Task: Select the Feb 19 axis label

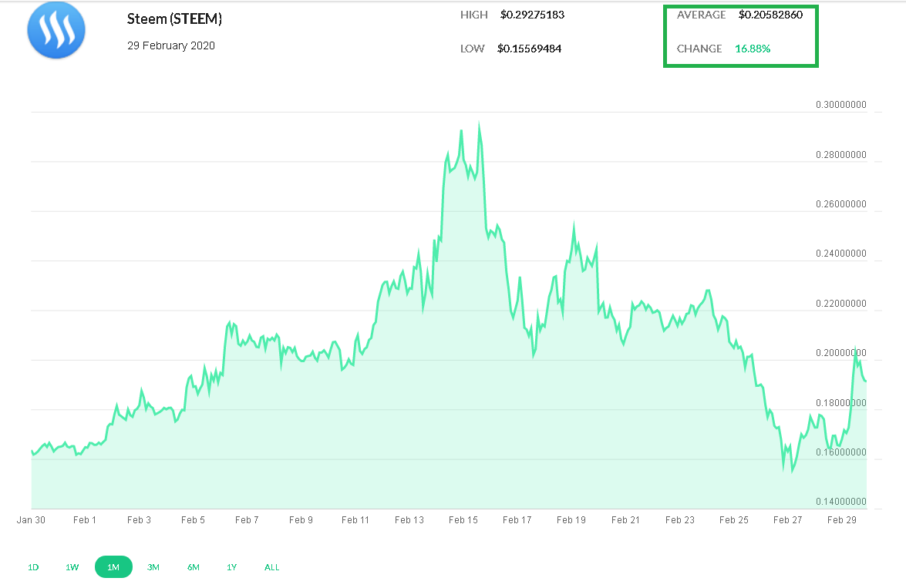Action: pyautogui.click(x=571, y=519)
